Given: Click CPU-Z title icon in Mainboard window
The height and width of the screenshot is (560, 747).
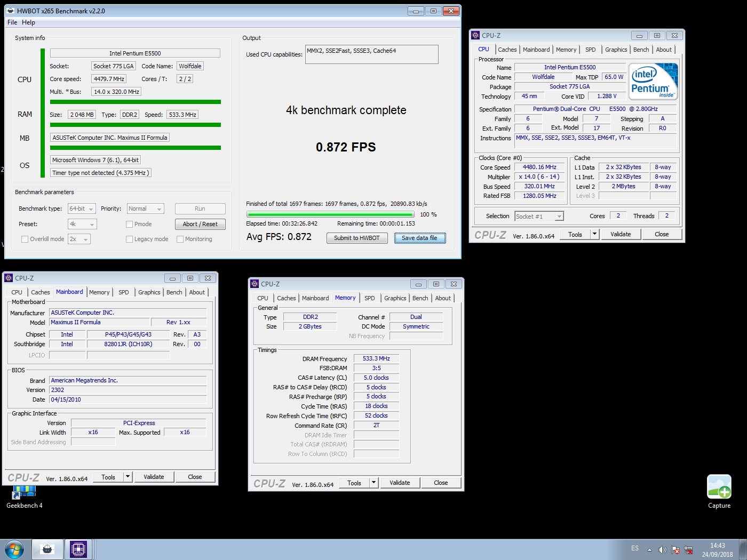Looking at the screenshot, I should pos(9,278).
